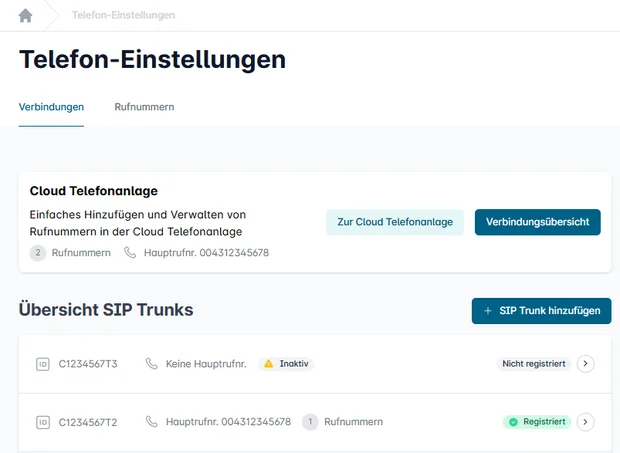The width and height of the screenshot is (620, 453).
Task: Expand SIP trunk C1234567T2 details arrow
Action: click(x=586, y=422)
